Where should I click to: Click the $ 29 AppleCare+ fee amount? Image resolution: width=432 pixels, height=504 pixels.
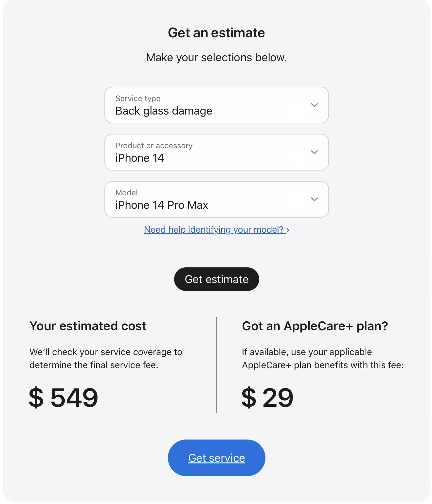tap(267, 397)
